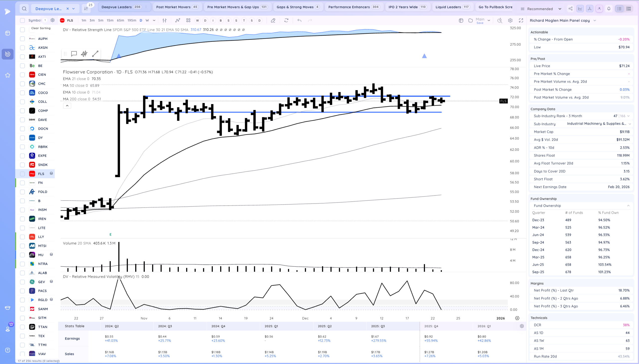Click the undo arrow in chart toolbar
The height and width of the screenshot is (364, 639).
299,20
